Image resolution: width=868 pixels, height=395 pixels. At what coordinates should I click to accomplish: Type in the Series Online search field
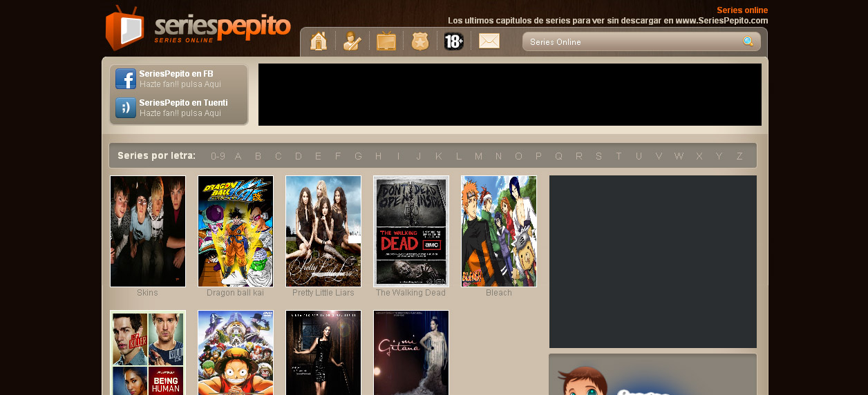coord(629,42)
